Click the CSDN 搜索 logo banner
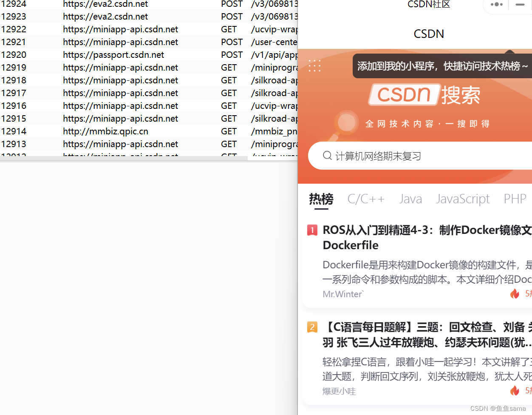Screen dimensions: 532x415 [424, 94]
